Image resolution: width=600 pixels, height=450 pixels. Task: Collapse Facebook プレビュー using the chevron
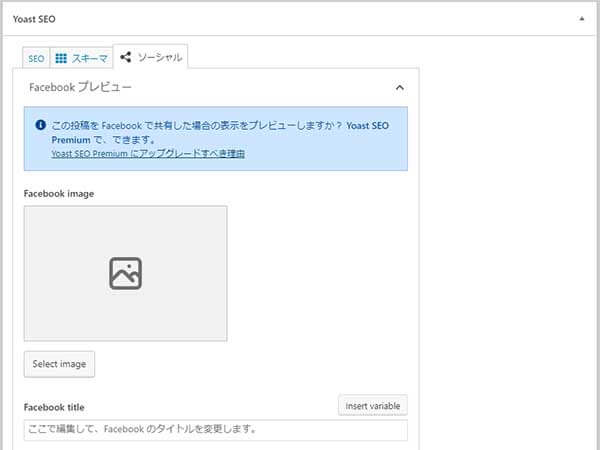398,88
